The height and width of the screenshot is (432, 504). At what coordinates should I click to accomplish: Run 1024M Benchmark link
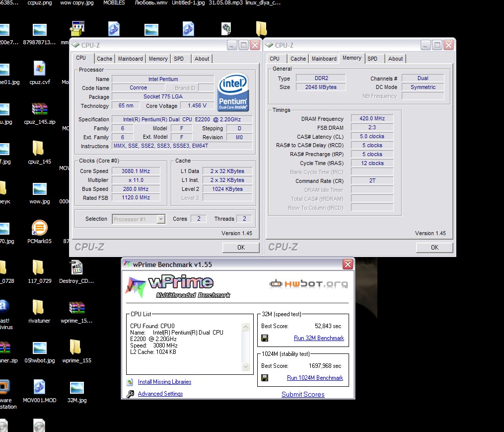tap(315, 378)
